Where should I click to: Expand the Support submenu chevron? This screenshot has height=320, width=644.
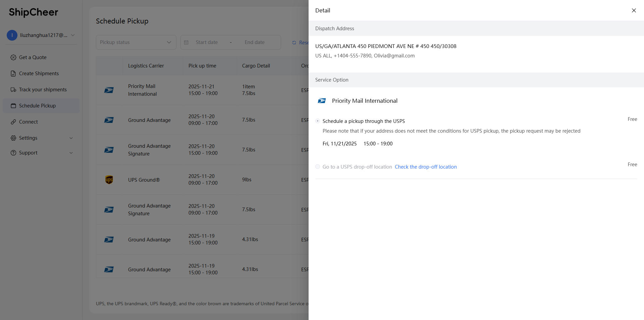click(x=71, y=153)
